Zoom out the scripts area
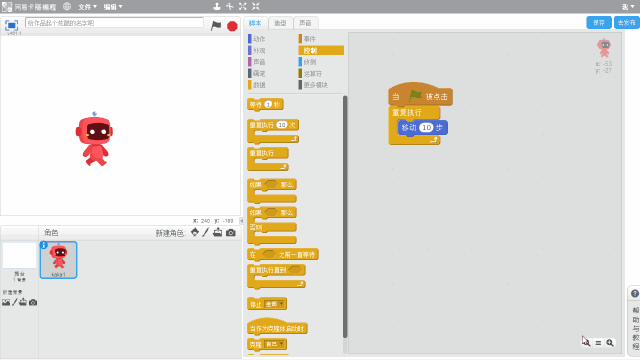640x360 pixels. coord(586,342)
